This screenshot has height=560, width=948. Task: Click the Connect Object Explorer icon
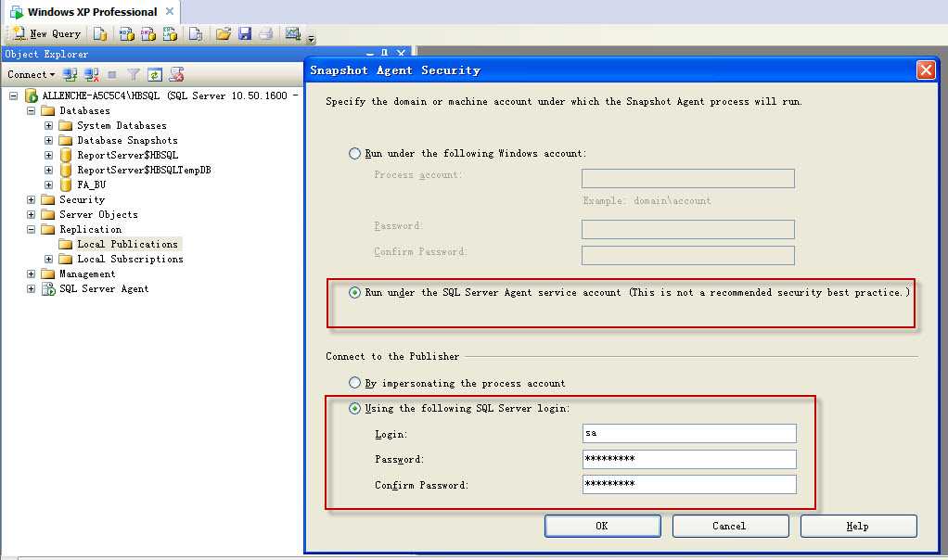click(70, 74)
